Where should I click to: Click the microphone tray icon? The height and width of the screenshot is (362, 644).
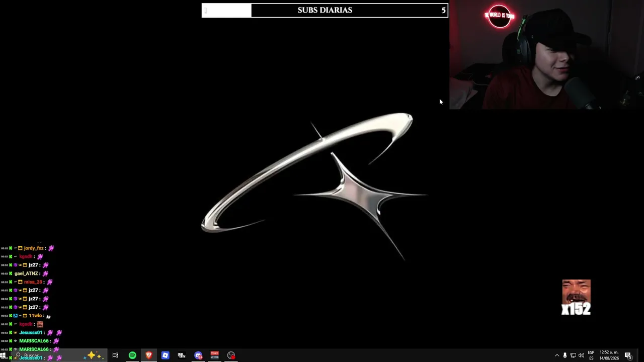[x=565, y=355]
